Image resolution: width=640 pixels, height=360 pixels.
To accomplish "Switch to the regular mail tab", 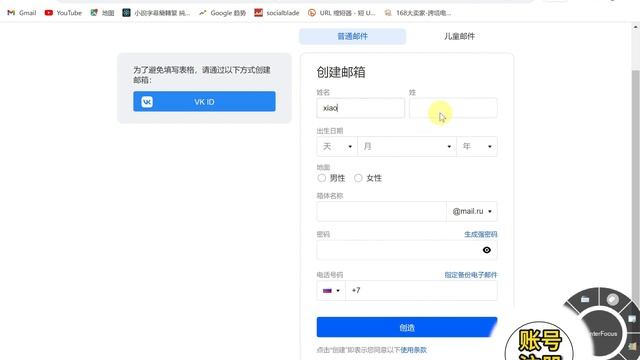I will (353, 36).
